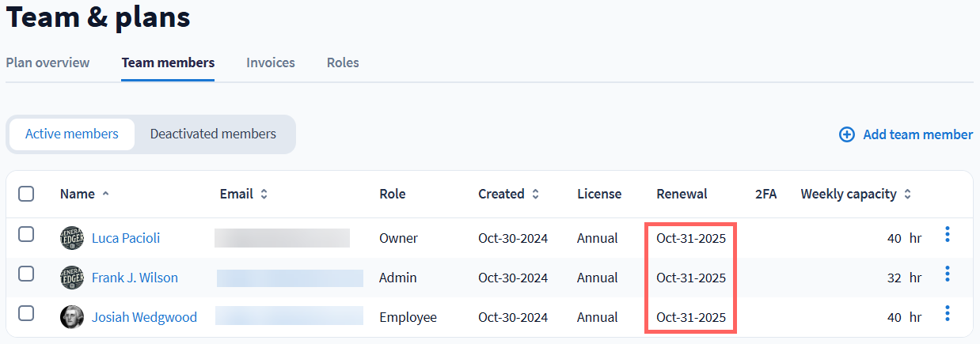
Task: Go to the Plan overview tab
Action: pyautogui.click(x=47, y=62)
